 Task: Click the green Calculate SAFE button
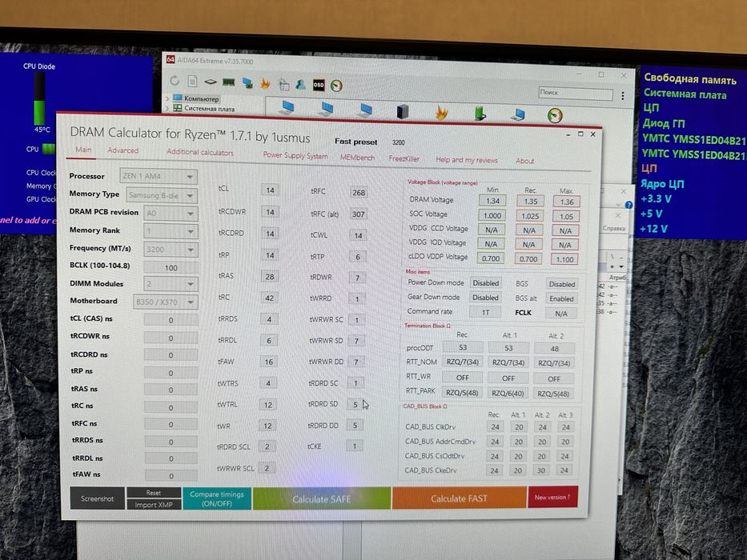tap(322, 498)
